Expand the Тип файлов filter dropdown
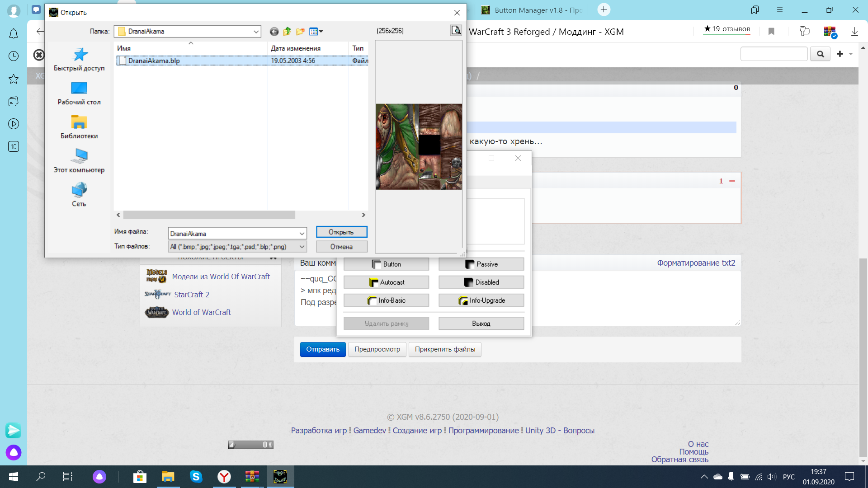This screenshot has width=868, height=488. (x=302, y=247)
